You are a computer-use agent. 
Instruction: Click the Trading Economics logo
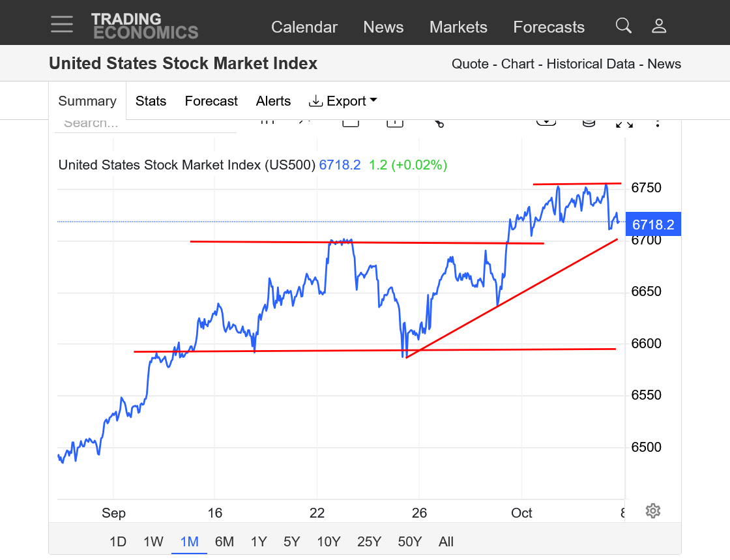coord(144,25)
